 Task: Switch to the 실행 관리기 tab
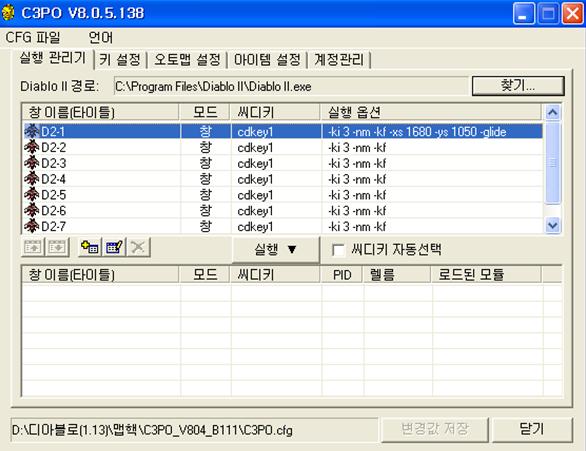point(53,58)
